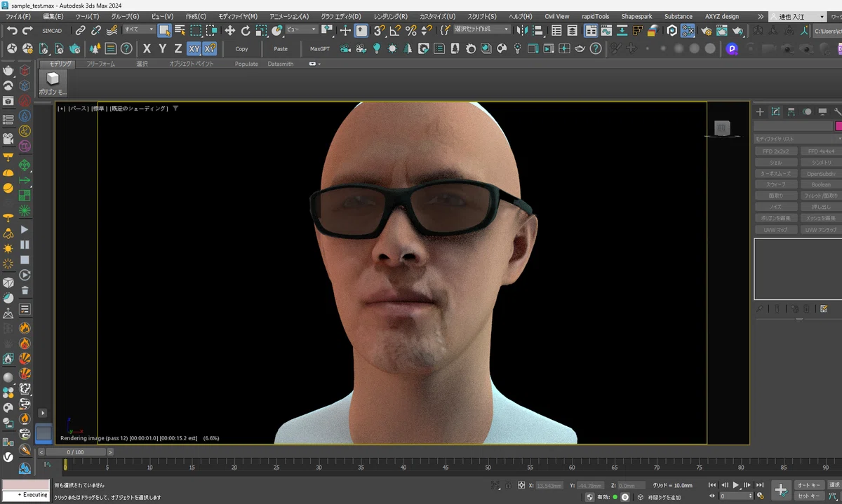Expand the Modifier List dropdown (モディファイヤ リスト)
Image resolution: width=842 pixels, height=504 pixels.
[798, 139]
